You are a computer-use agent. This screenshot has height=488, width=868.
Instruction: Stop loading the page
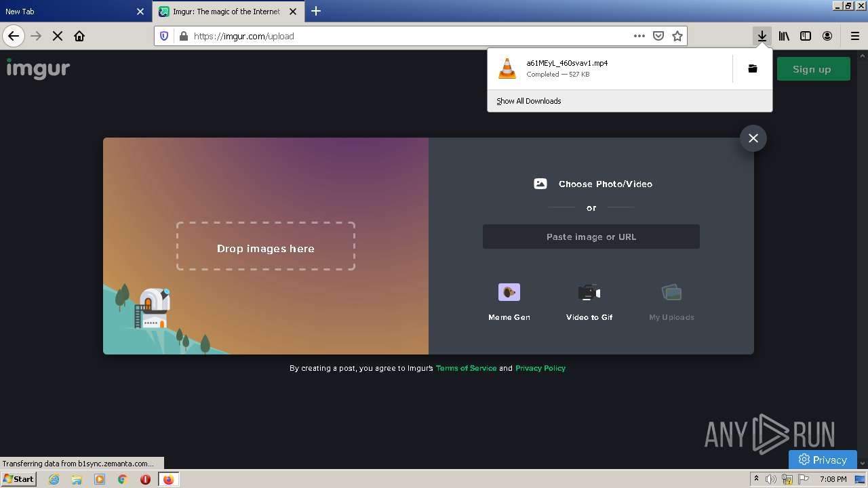(58, 36)
